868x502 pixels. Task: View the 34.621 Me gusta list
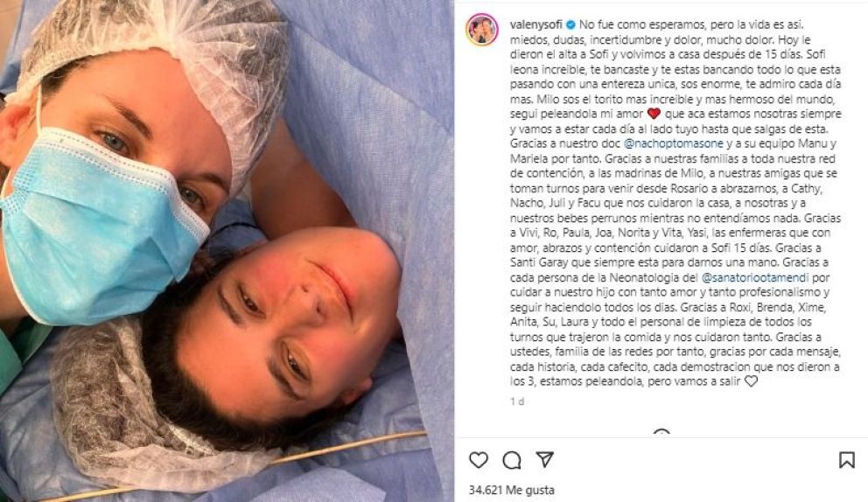tap(511, 490)
